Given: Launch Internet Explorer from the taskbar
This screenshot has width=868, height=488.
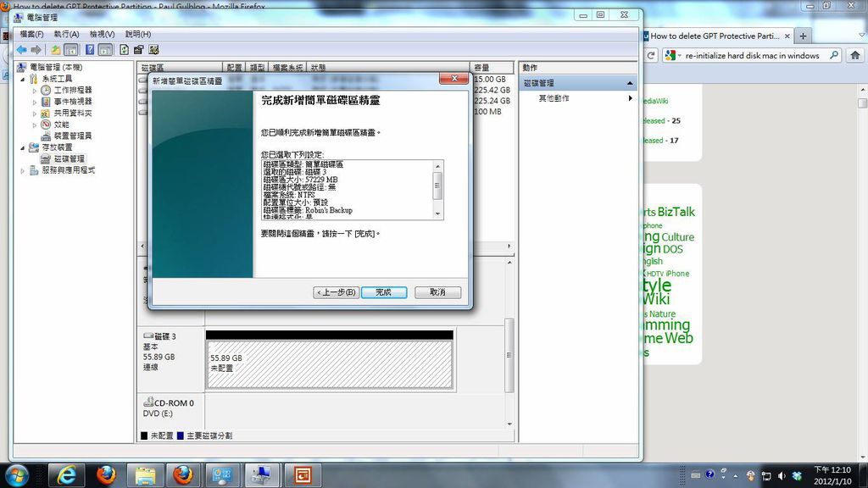Looking at the screenshot, I should [x=66, y=475].
